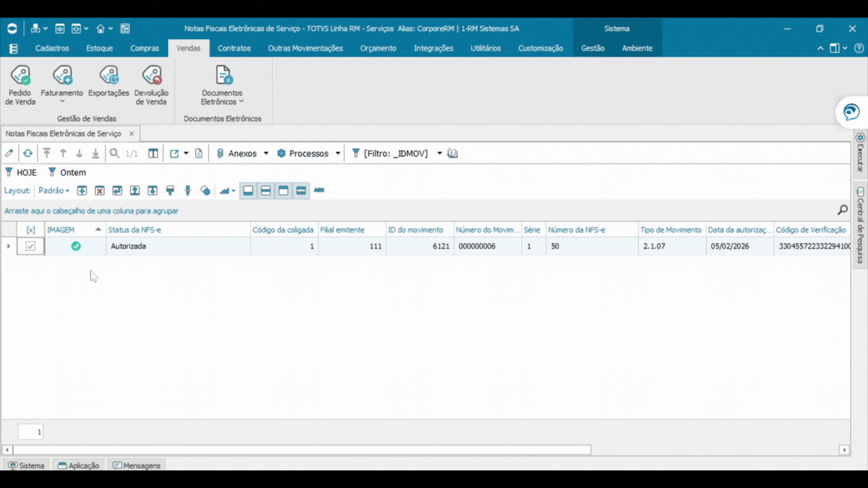Image resolution: width=868 pixels, height=488 pixels.
Task: Toggle the checkbox on the Autorizada row
Action: (30, 246)
